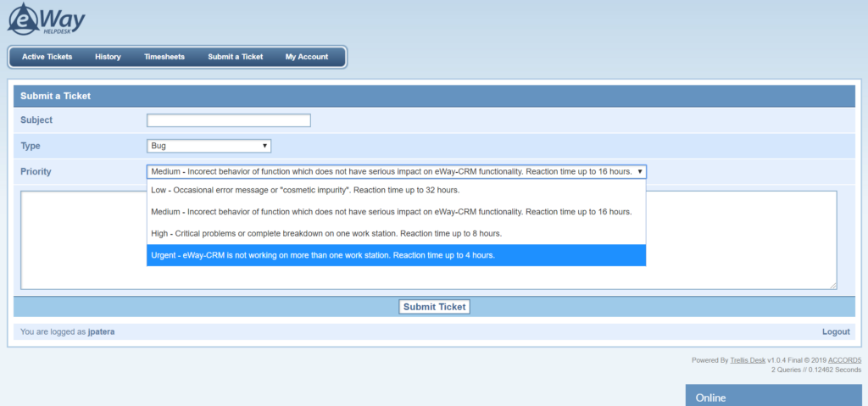868x406 pixels.
Task: Click the Submit Ticket button
Action: 435,307
